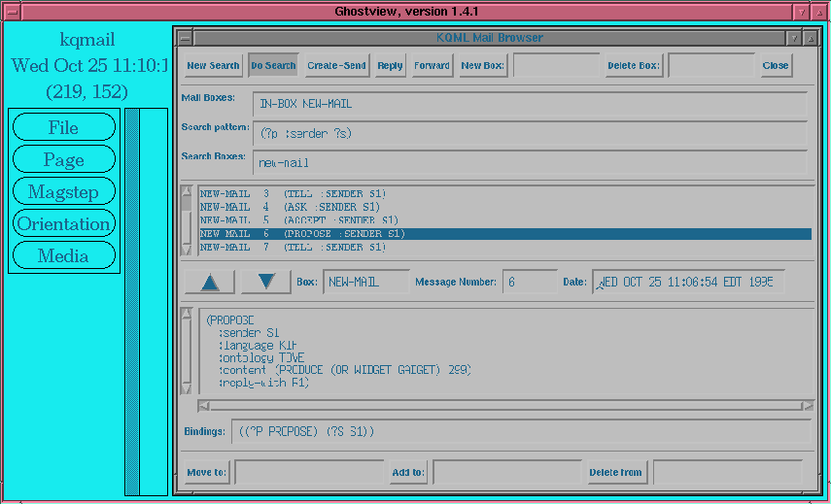Click the Mail Boxes field
Viewport: 831px width, 504px height.
point(530,104)
